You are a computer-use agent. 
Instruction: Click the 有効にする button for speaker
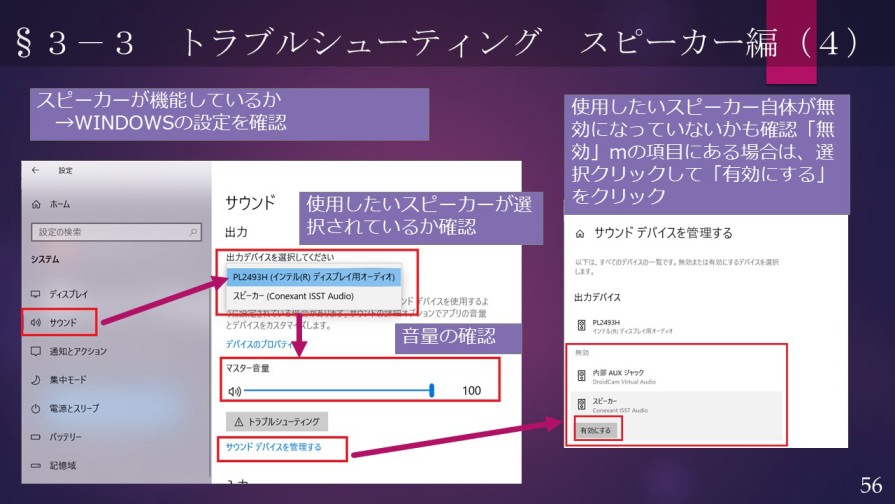coord(598,431)
